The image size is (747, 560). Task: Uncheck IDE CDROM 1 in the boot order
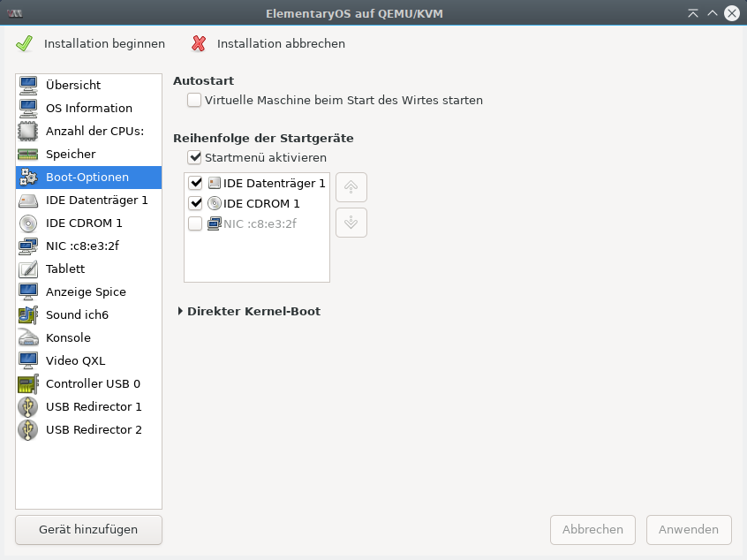195,203
